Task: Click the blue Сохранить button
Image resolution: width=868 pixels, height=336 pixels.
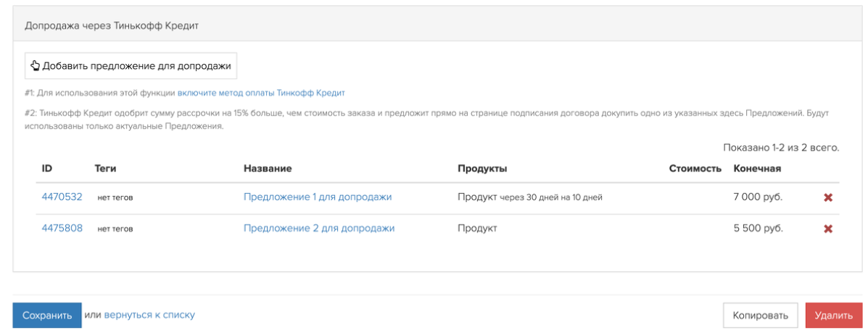Action: point(47,316)
